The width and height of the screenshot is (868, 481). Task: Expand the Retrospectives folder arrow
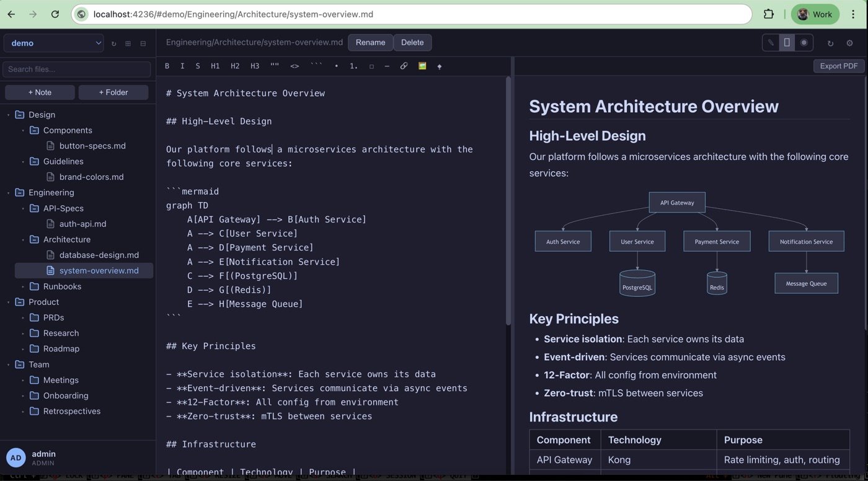[x=23, y=411]
